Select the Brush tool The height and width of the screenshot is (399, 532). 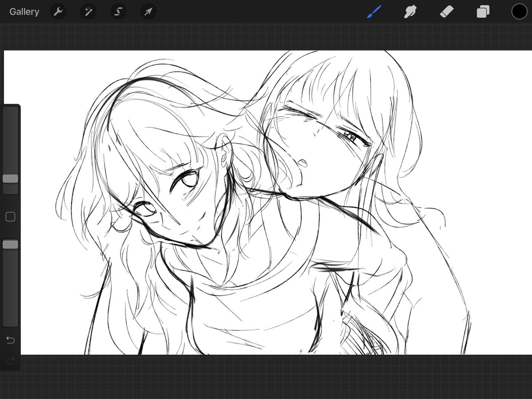point(374,12)
